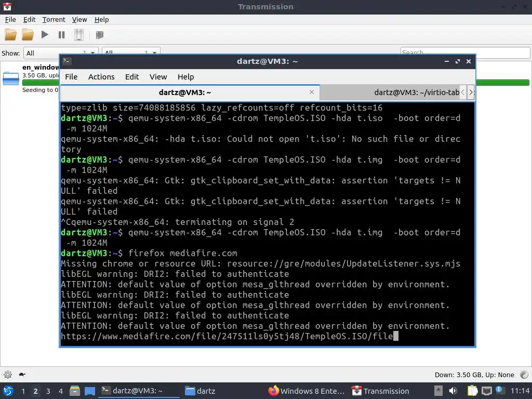Remove the torrent with the trash icon
This screenshot has width=532, height=399.
[79, 35]
